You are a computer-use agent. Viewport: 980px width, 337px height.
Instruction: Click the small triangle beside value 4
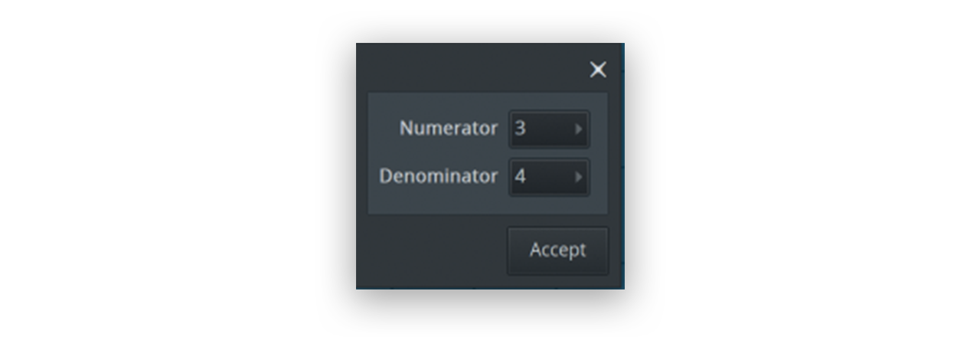(x=579, y=177)
